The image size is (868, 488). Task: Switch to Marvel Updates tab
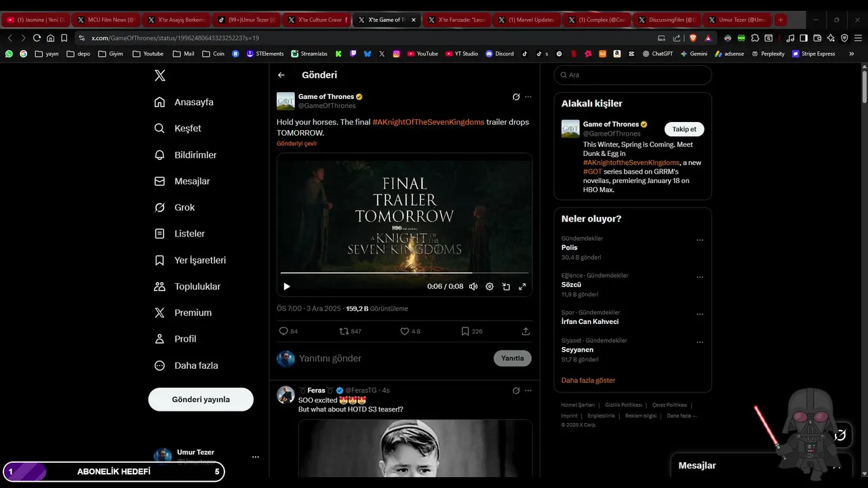pos(526,20)
